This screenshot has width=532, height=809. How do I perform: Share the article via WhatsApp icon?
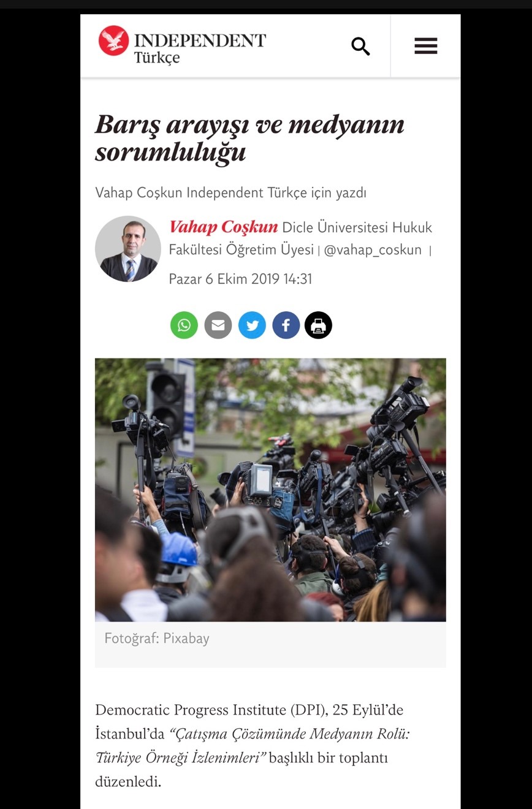click(x=184, y=325)
